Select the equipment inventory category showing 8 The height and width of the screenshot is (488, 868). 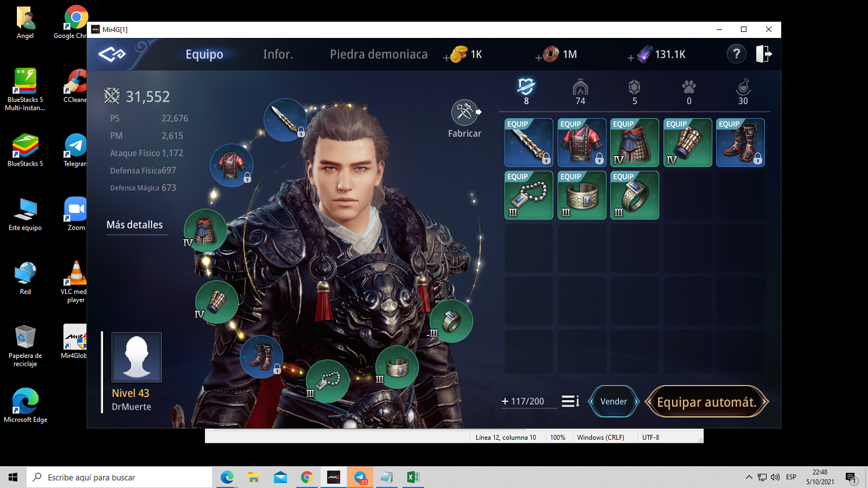click(526, 92)
